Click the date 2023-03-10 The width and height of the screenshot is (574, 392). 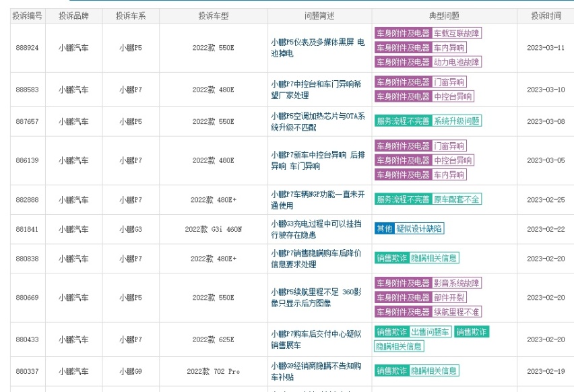point(546,90)
